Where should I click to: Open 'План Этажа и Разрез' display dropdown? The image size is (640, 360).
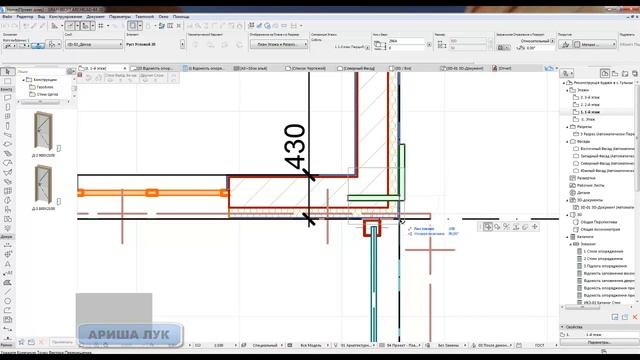point(279,44)
